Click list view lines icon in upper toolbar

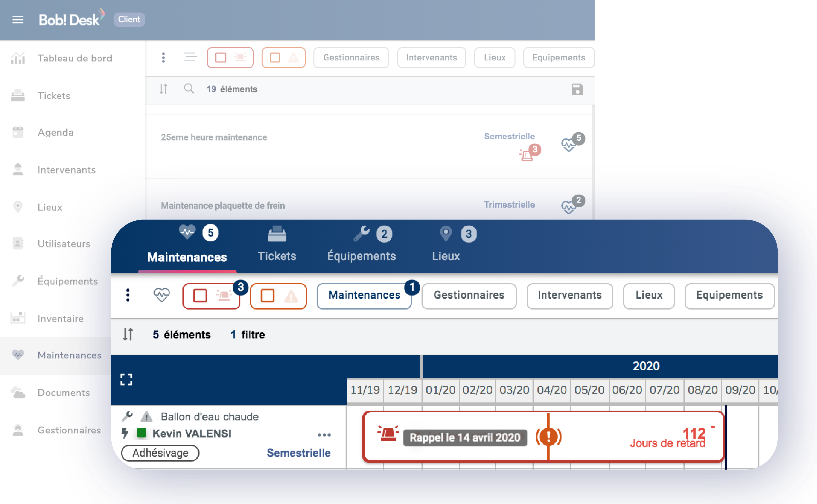[x=190, y=57]
